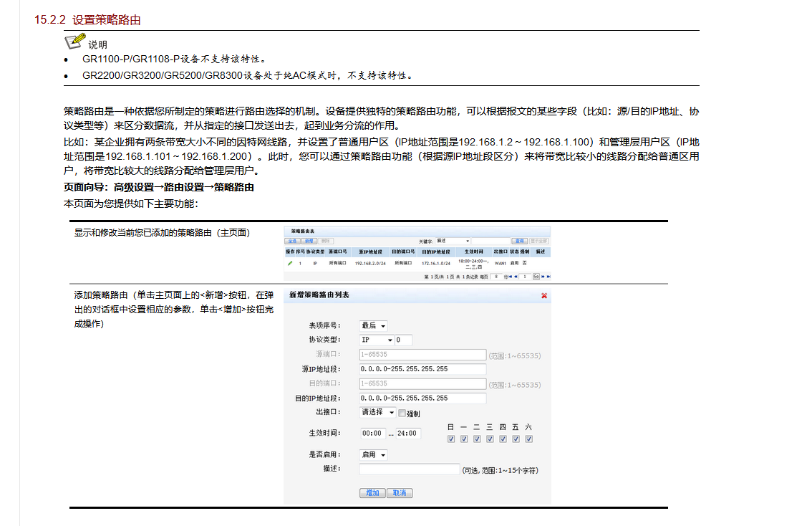812x526 pixels.
Task: Click the 取消 button in dialog
Action: click(400, 493)
